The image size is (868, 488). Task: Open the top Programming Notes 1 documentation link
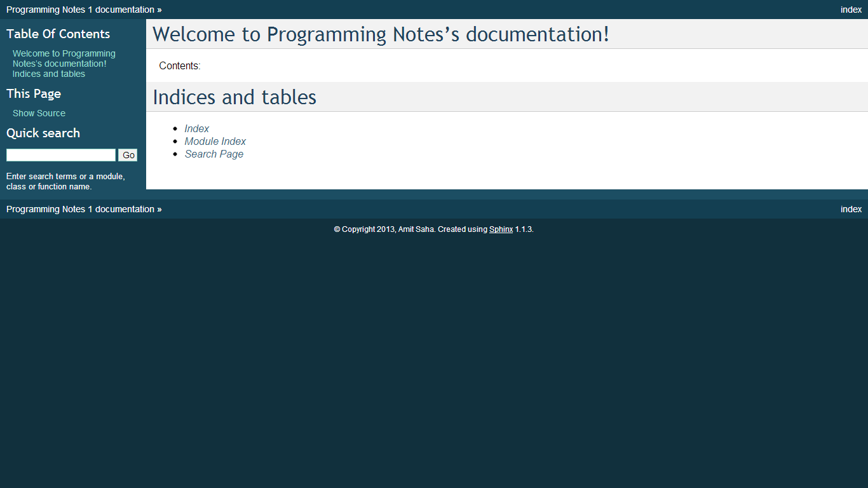80,10
